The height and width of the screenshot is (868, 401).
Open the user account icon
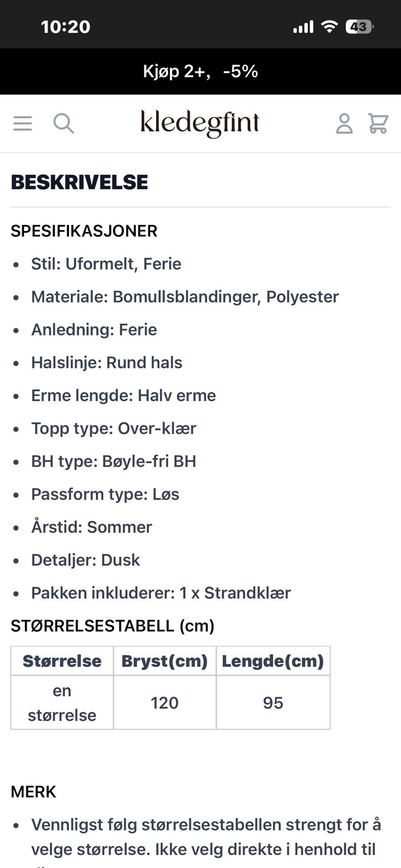click(343, 123)
